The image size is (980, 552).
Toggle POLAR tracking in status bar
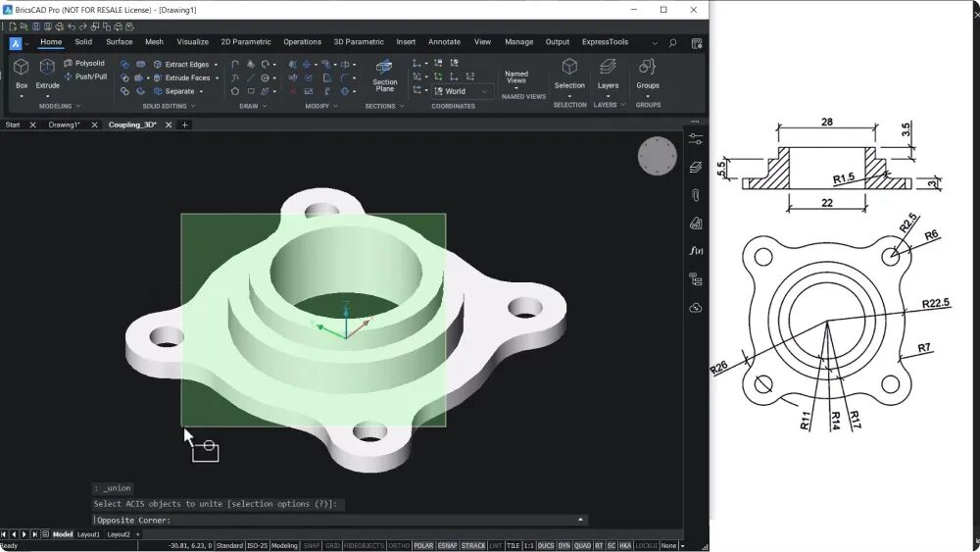point(423,546)
